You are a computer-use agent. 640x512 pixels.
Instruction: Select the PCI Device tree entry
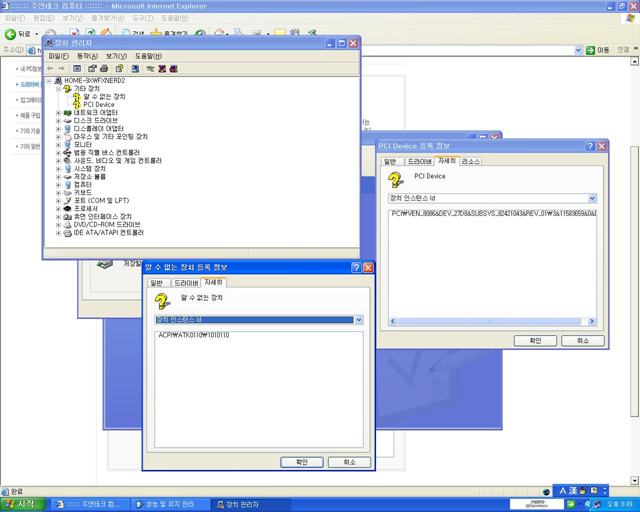[98, 105]
